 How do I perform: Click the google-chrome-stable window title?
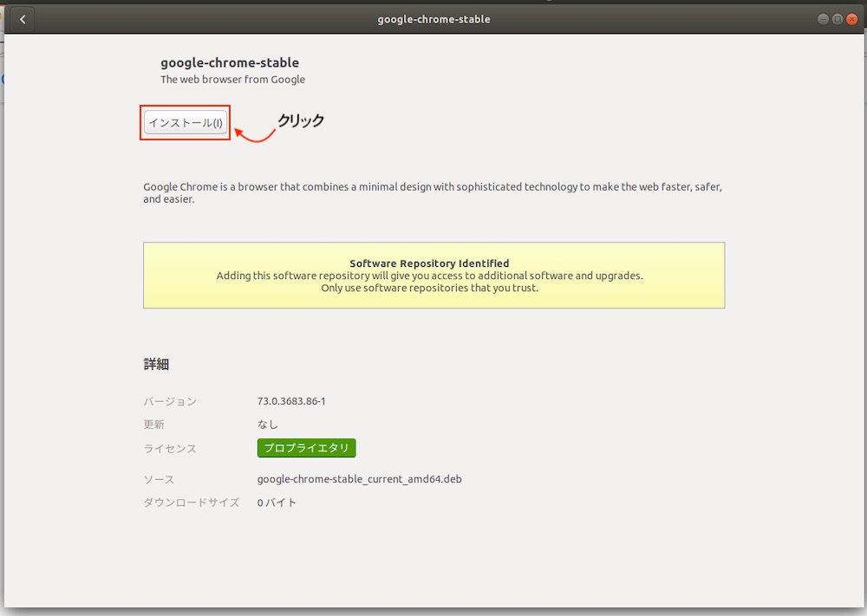434,19
